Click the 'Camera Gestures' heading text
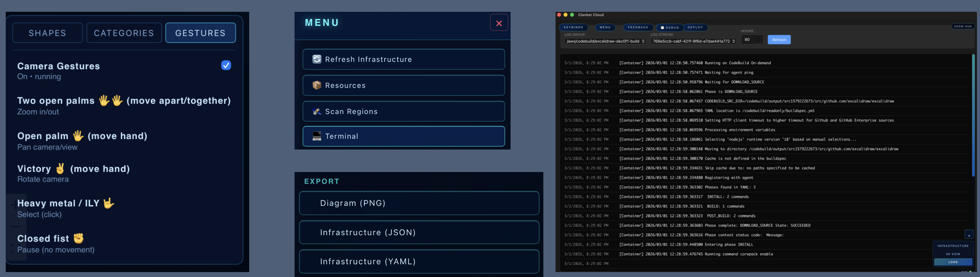 click(58, 66)
